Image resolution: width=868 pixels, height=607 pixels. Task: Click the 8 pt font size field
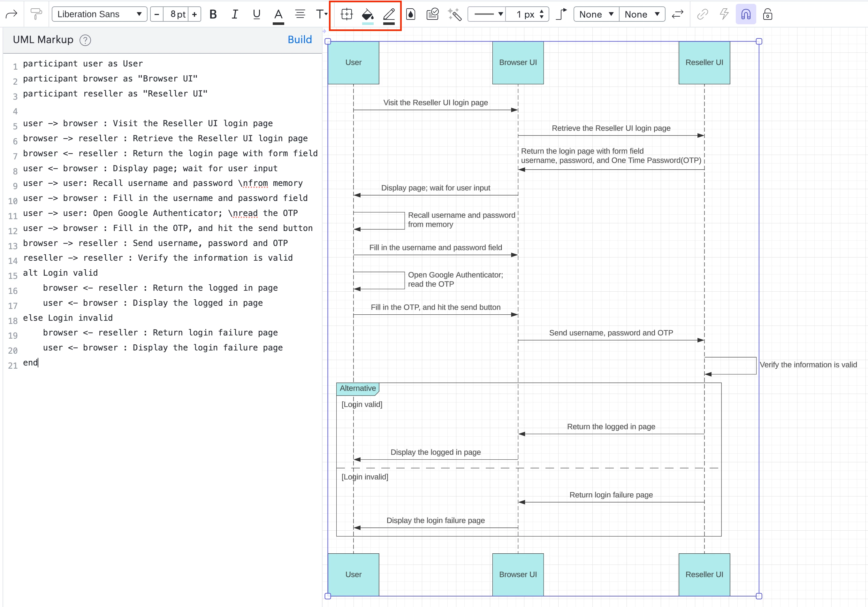[x=176, y=14]
